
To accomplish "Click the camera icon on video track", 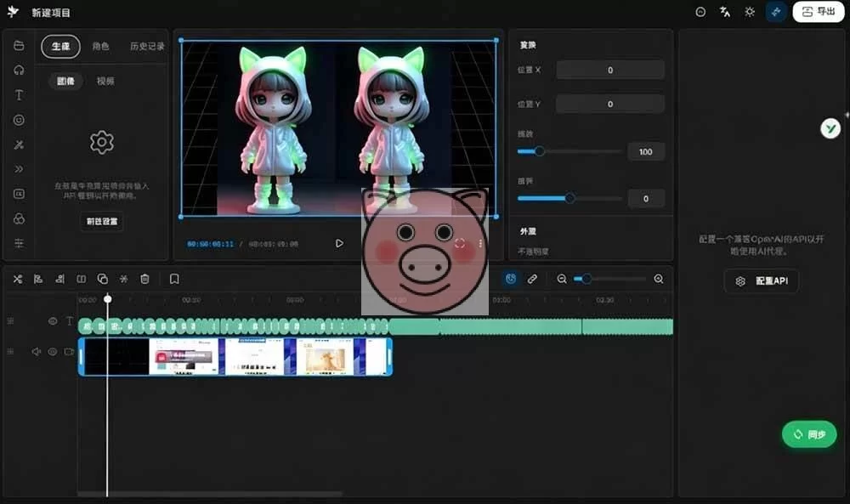I will 69,352.
